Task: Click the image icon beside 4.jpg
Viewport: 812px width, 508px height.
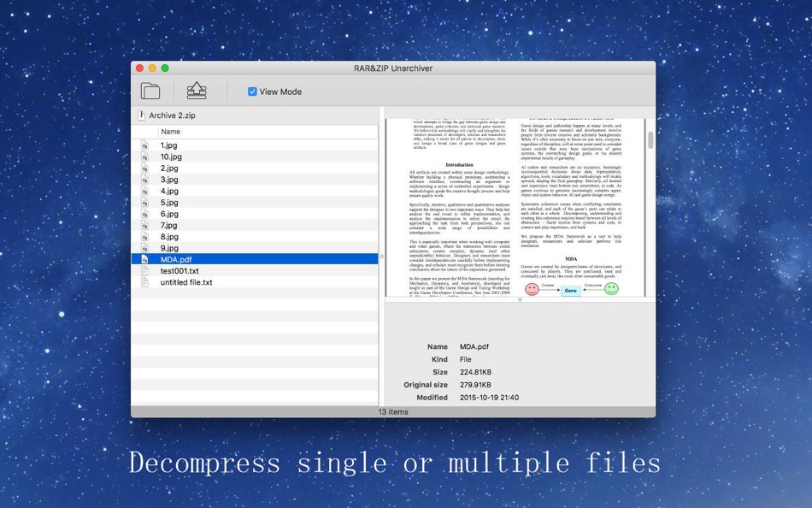Action: point(145,191)
